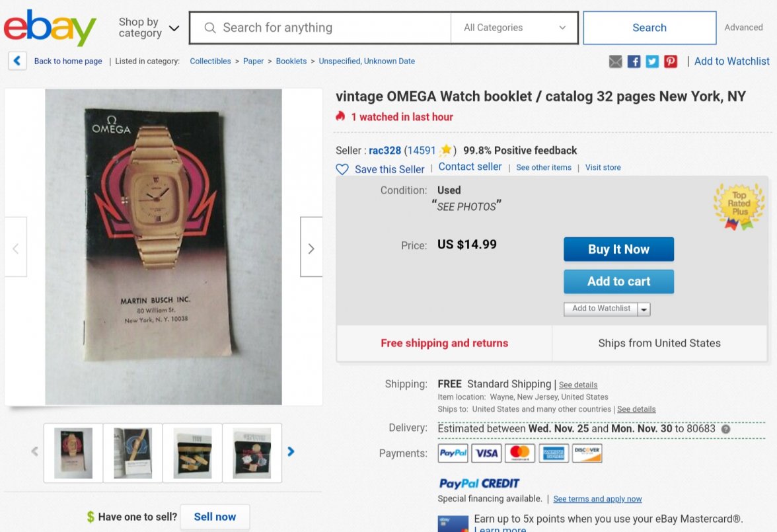
Task: Open seller rac328 profile link
Action: click(385, 151)
